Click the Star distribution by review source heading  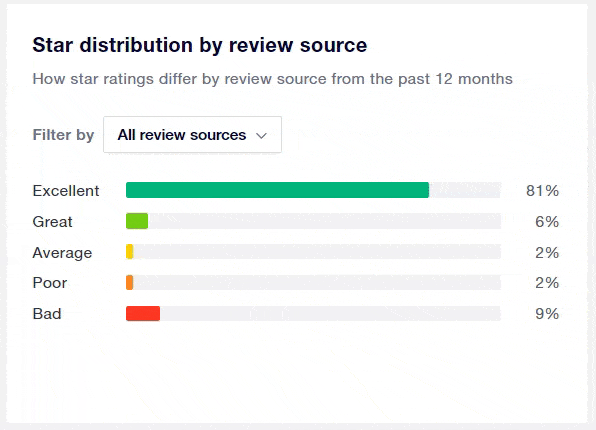pos(200,45)
